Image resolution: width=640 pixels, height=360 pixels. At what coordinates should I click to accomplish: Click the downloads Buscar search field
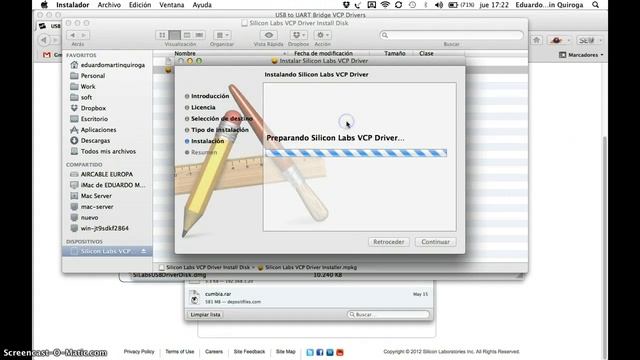388,315
